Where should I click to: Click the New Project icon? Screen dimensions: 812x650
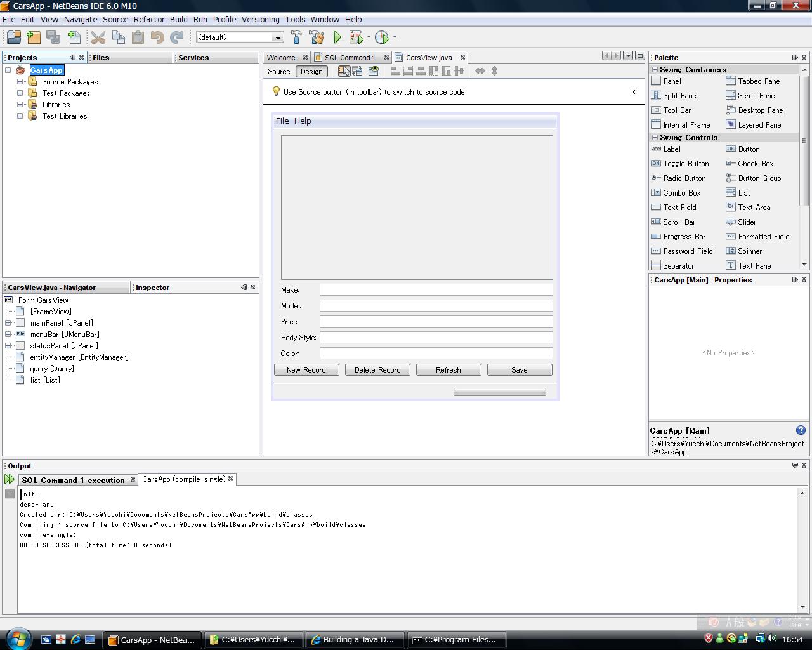pyautogui.click(x=34, y=37)
